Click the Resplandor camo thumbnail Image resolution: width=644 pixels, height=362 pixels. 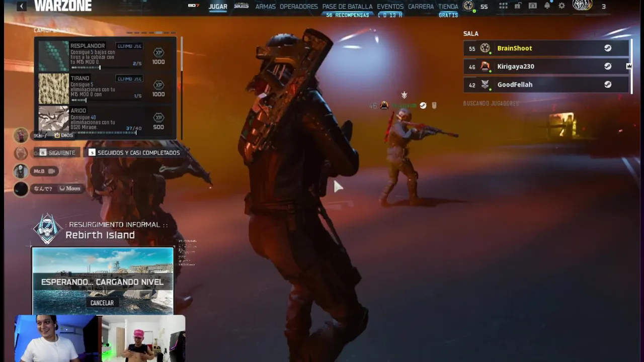[54, 56]
